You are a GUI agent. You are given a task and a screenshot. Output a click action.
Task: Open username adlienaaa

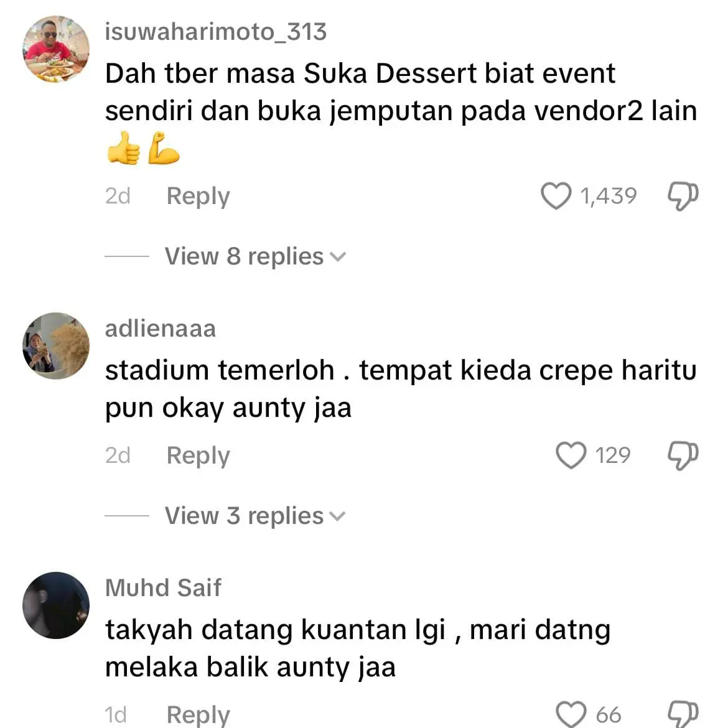[161, 329]
